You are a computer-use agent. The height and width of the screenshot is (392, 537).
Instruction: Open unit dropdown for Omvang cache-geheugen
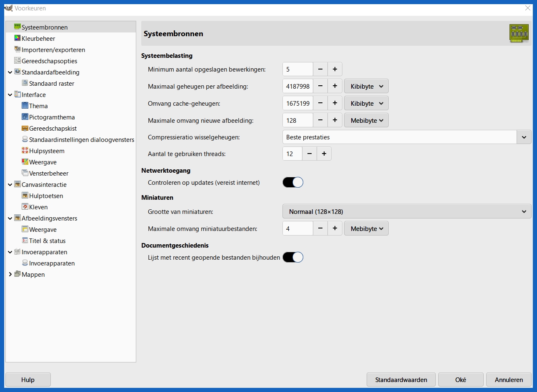point(366,103)
